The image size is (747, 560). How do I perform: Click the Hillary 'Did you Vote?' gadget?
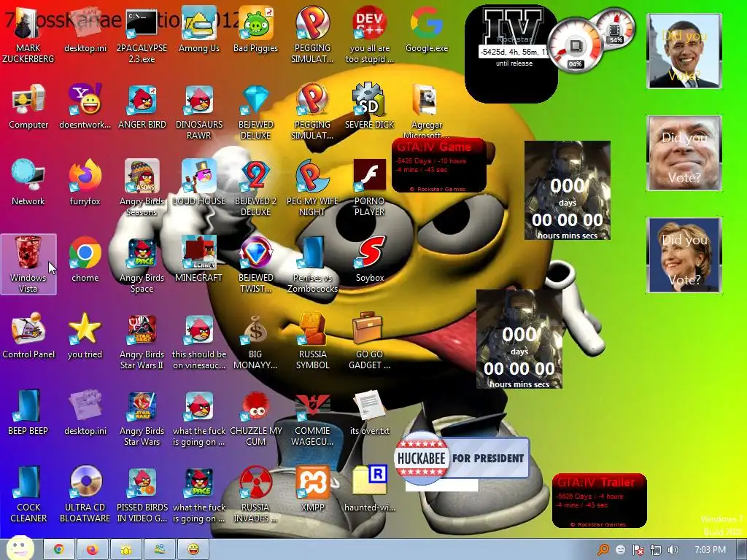click(x=684, y=254)
